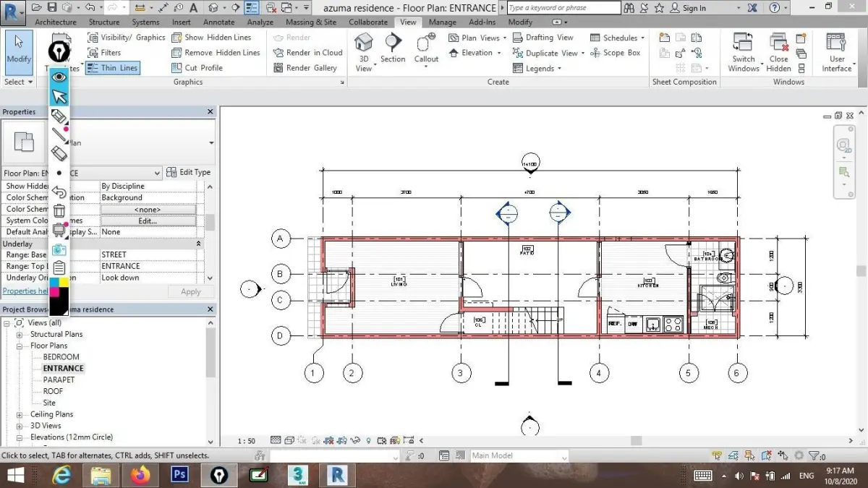Click Switch Windows
This screenshot has width=868, height=488.
[x=743, y=52]
